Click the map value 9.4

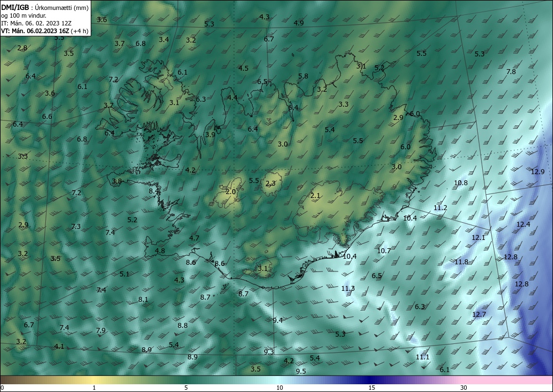point(278,321)
